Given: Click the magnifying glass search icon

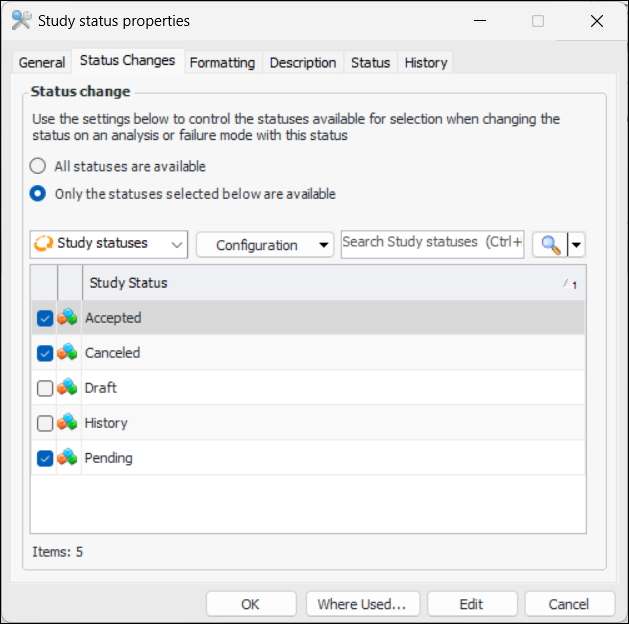Looking at the screenshot, I should click(549, 244).
